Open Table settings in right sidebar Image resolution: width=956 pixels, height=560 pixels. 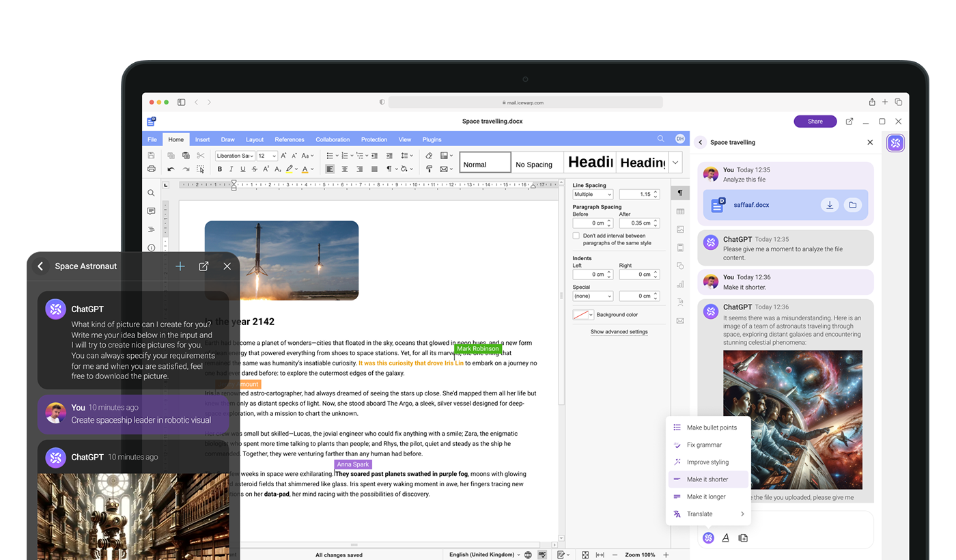coord(680,212)
